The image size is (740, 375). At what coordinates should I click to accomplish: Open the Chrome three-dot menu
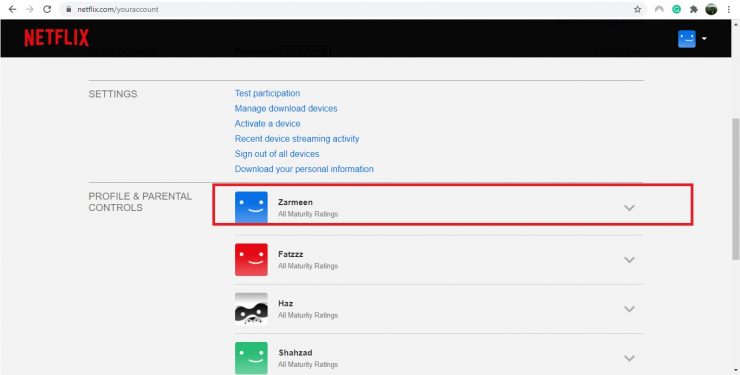point(730,9)
